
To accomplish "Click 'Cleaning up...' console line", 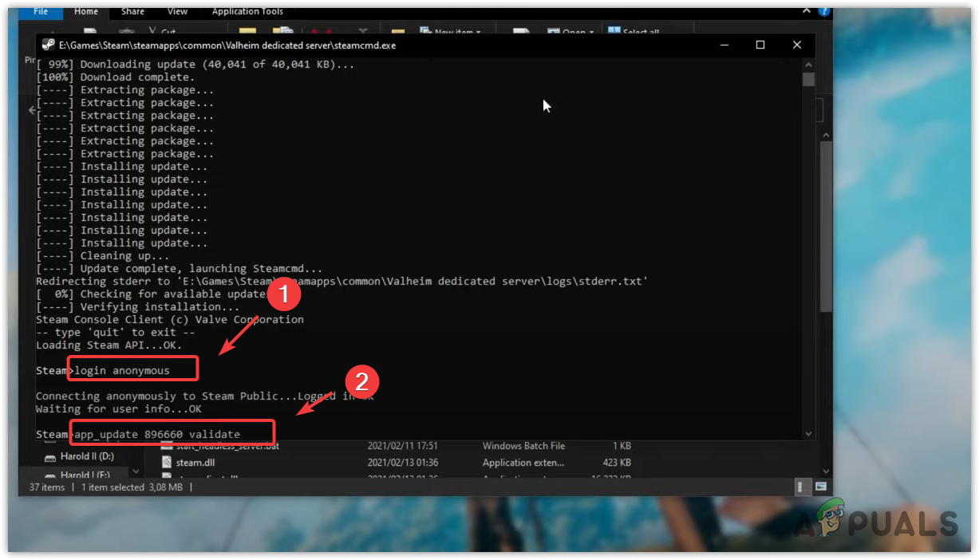I will coord(103,256).
